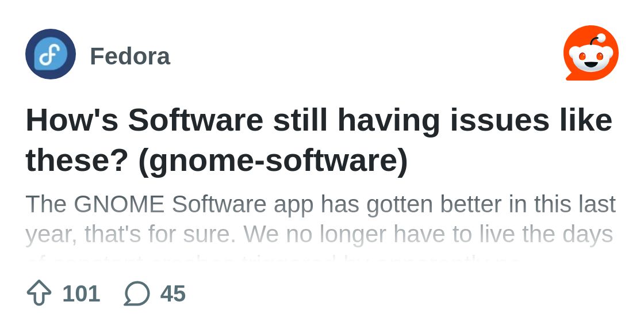
Task: Click "(gnome-software)" in the post title
Action: [273, 161]
